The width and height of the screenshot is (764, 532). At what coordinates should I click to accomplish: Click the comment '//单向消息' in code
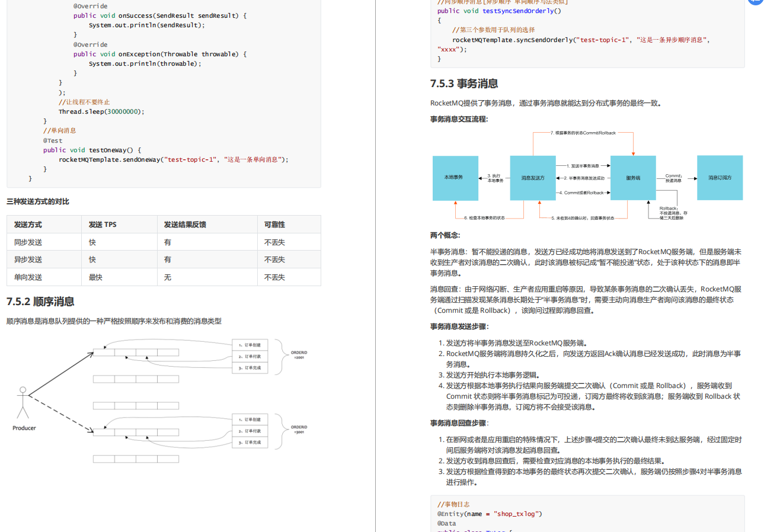tap(59, 130)
